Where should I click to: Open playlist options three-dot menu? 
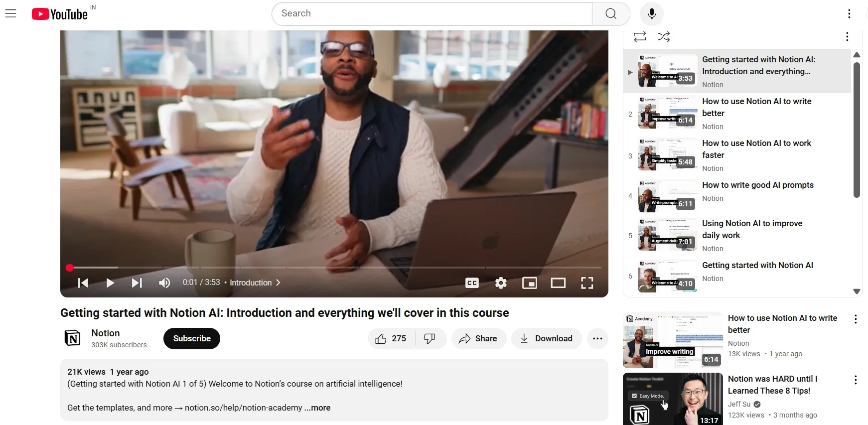tap(847, 36)
